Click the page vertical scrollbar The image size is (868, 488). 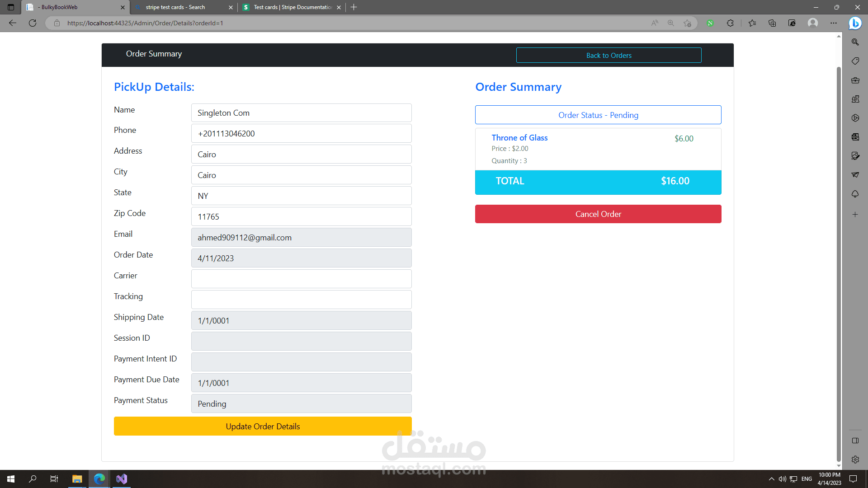839,262
